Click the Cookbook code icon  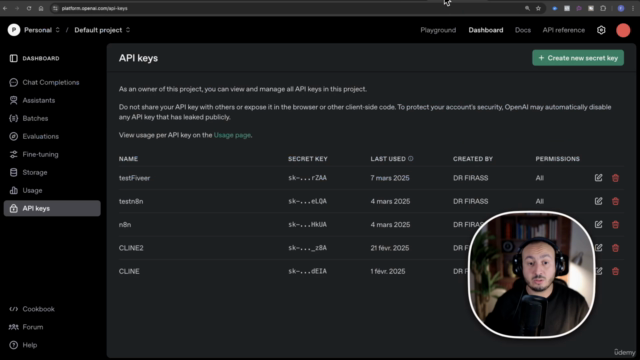(13, 309)
